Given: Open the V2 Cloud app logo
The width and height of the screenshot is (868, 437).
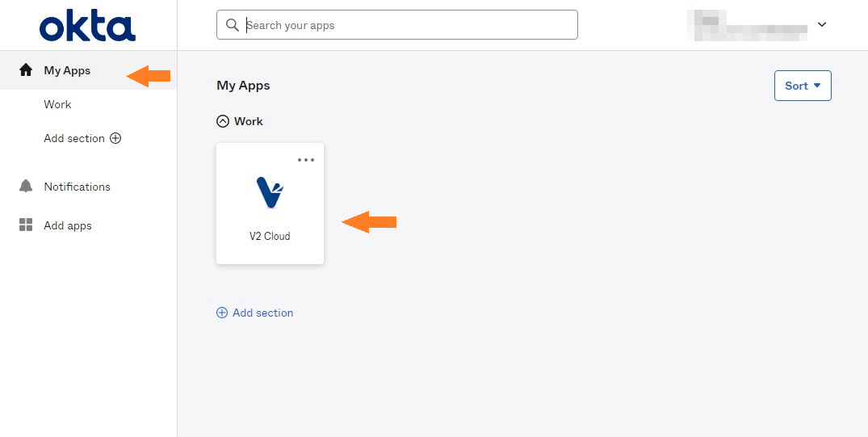Looking at the screenshot, I should [270, 192].
